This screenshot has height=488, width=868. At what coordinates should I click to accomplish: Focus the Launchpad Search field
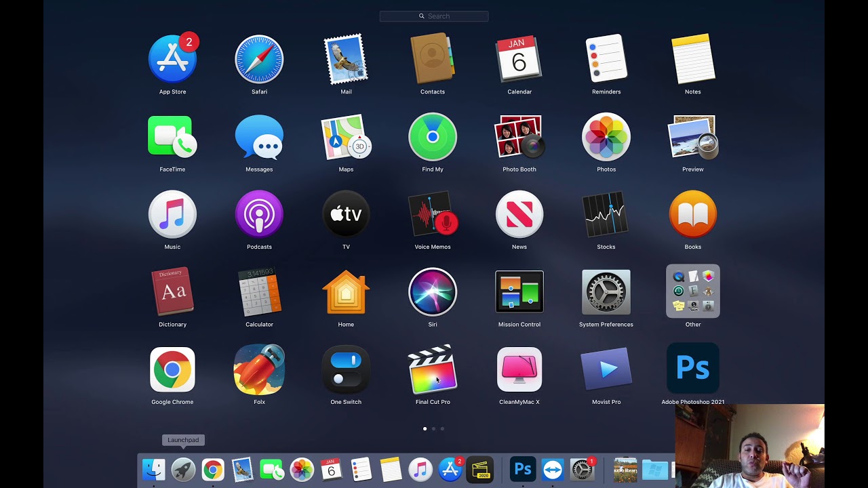pyautogui.click(x=434, y=16)
